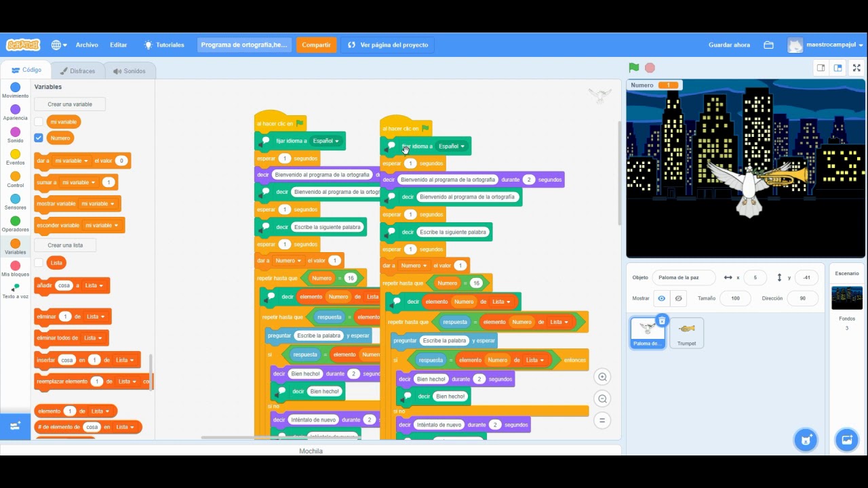Image resolution: width=868 pixels, height=488 pixels.
Task: Select the Texto a voz category
Action: (x=15, y=291)
